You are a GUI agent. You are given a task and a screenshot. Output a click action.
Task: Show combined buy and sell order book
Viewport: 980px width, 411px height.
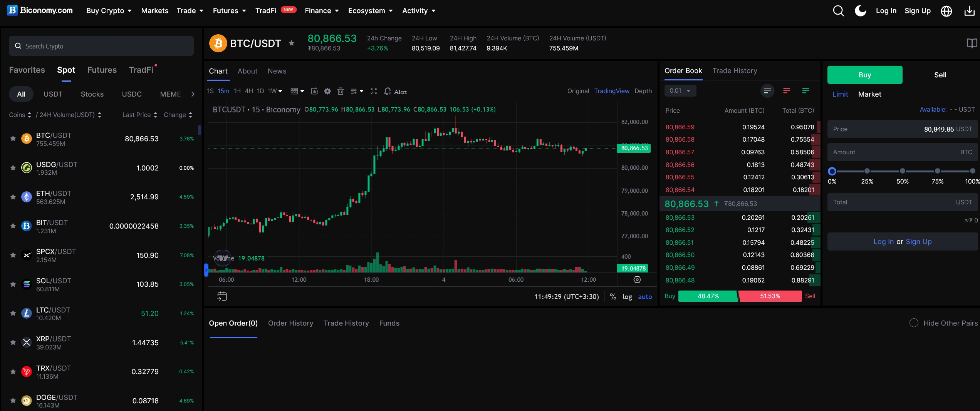(x=767, y=91)
